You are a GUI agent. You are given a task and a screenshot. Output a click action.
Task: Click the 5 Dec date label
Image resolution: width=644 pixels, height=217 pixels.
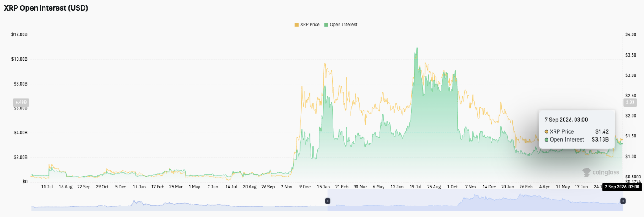click(121, 187)
